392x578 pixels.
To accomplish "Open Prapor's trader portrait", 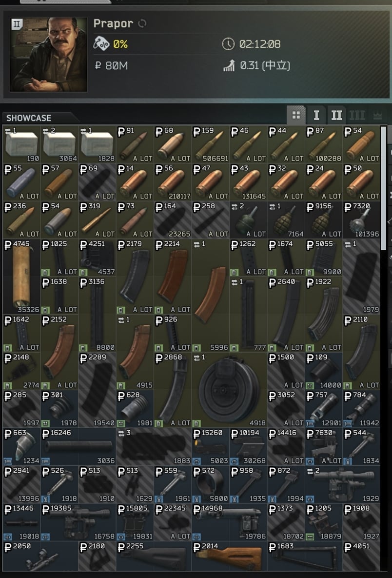I will (x=49, y=54).
